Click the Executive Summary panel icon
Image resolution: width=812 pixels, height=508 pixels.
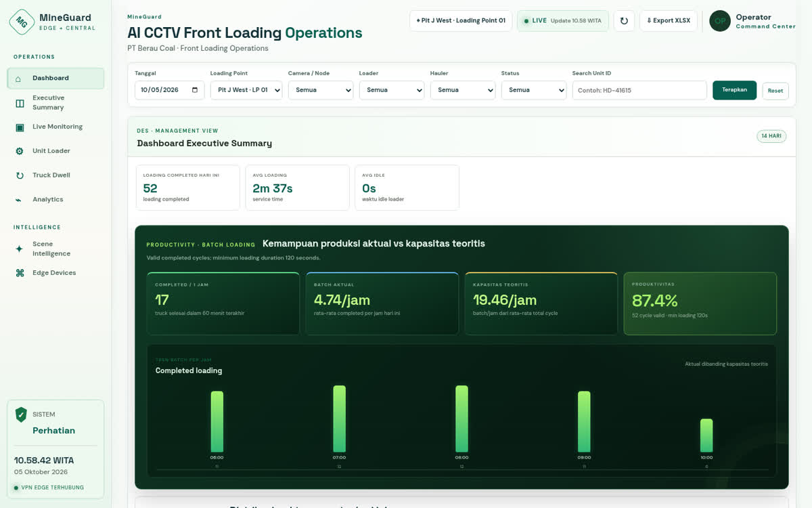click(20, 103)
